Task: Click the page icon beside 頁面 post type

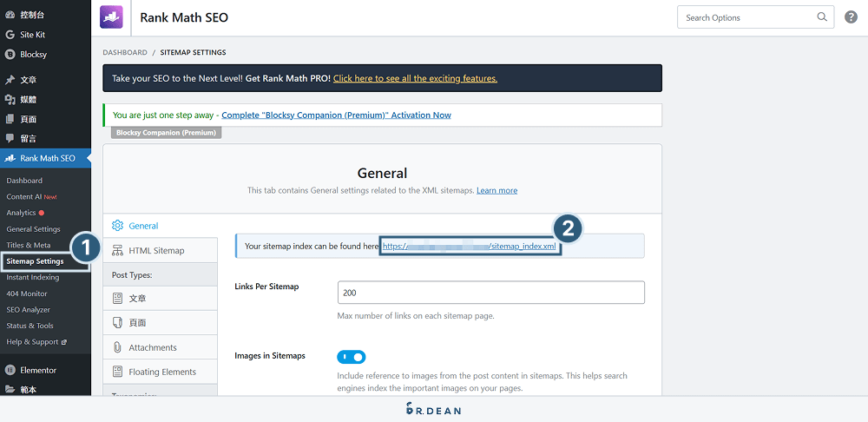Action: (x=117, y=322)
